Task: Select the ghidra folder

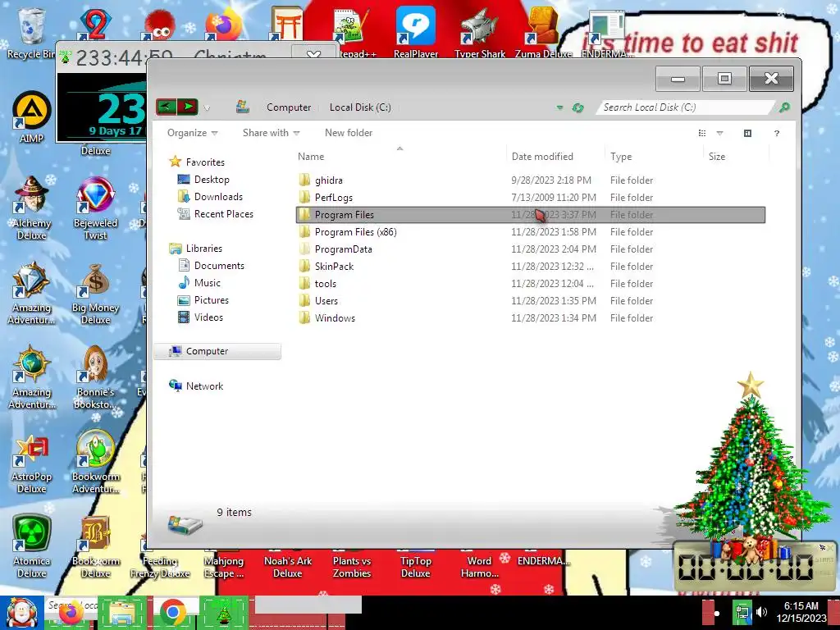Action: coord(531,180)
